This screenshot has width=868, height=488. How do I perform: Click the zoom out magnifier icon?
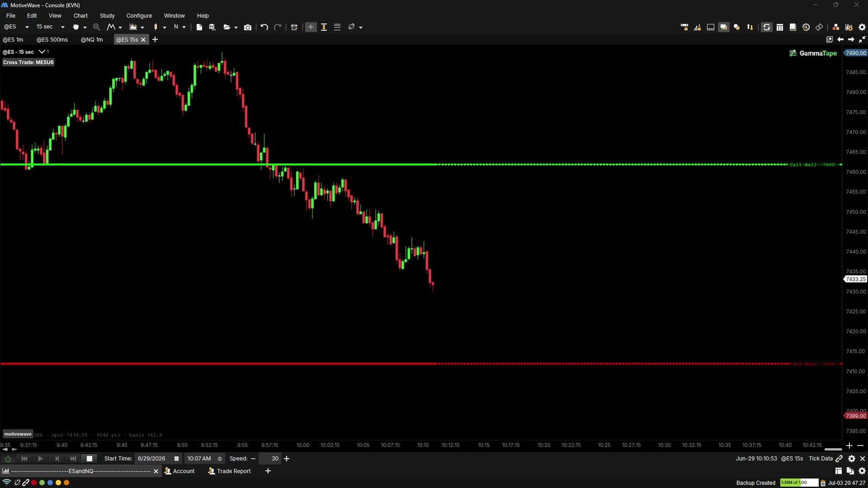click(x=96, y=27)
